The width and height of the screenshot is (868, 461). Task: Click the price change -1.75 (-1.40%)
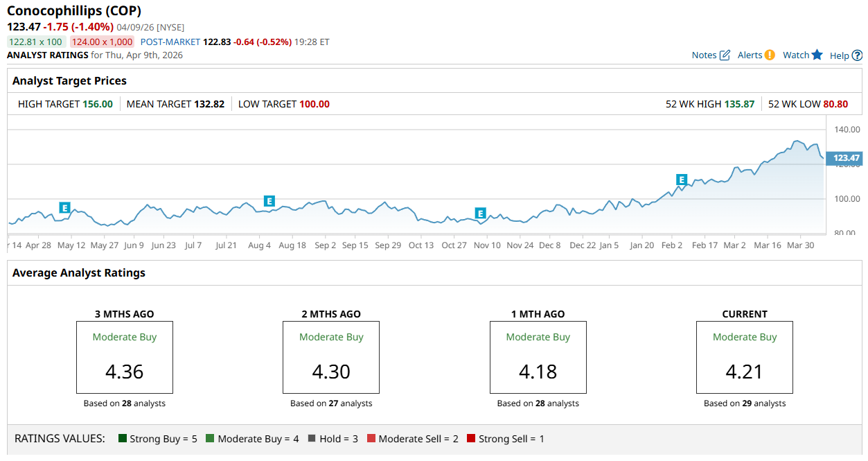click(x=78, y=27)
